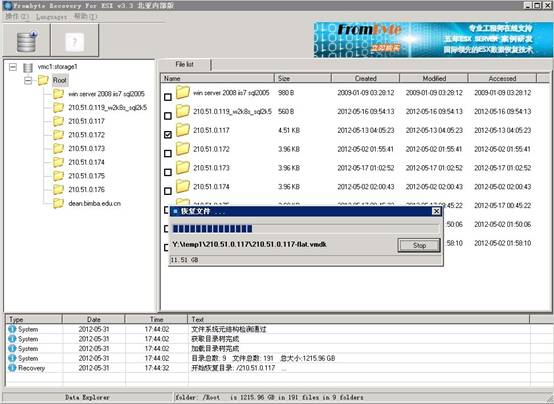554x404 pixels.
Task: Click the 210.51.0.117 folder icon in file list
Action: click(183, 130)
